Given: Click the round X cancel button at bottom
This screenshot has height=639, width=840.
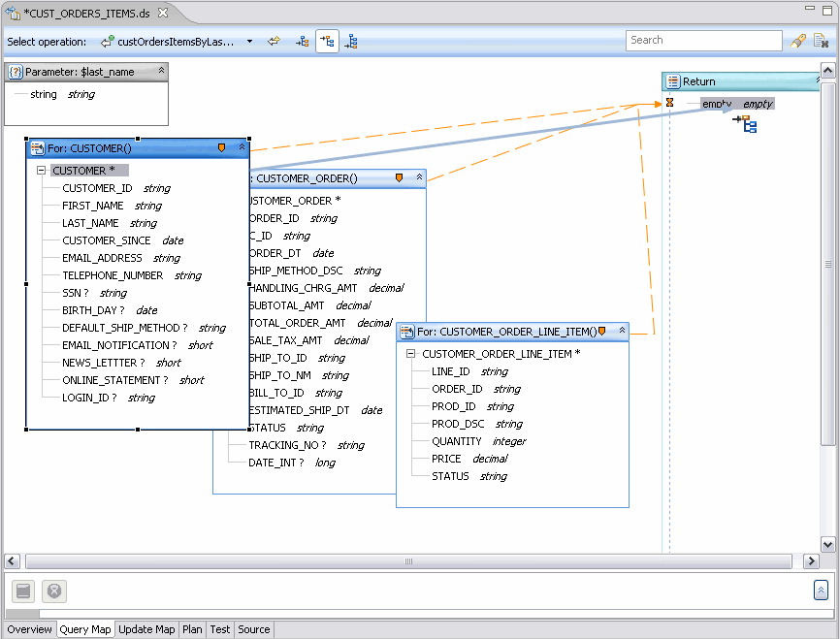Looking at the screenshot, I should tap(54, 591).
